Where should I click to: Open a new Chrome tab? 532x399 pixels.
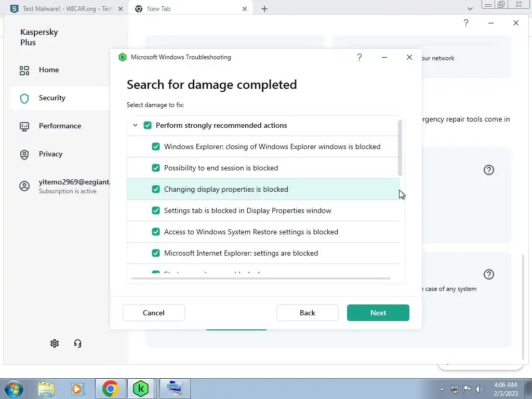(x=264, y=9)
